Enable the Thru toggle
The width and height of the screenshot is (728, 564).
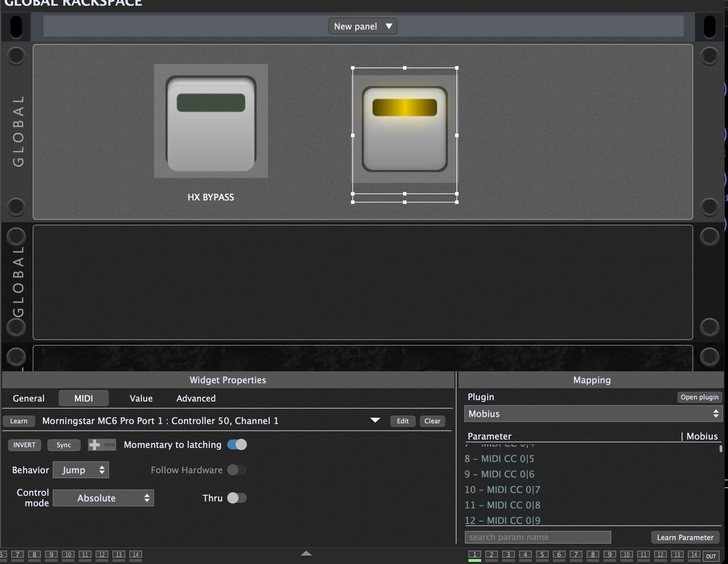pos(237,498)
